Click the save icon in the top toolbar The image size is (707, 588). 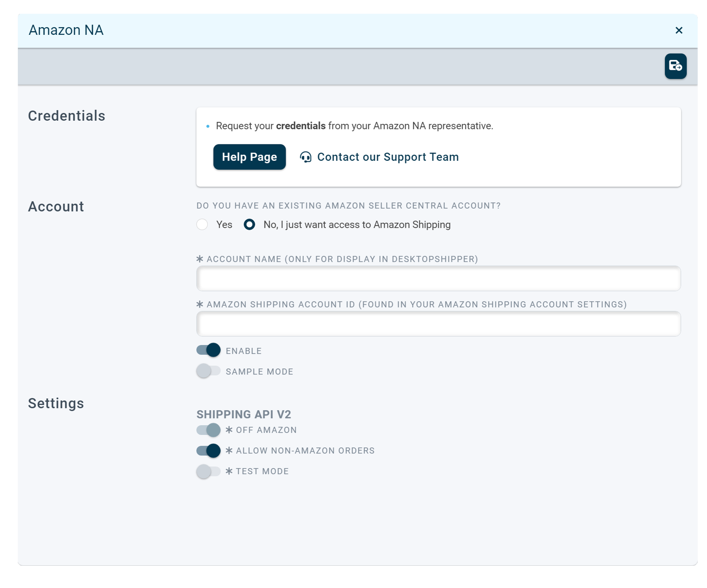(675, 66)
